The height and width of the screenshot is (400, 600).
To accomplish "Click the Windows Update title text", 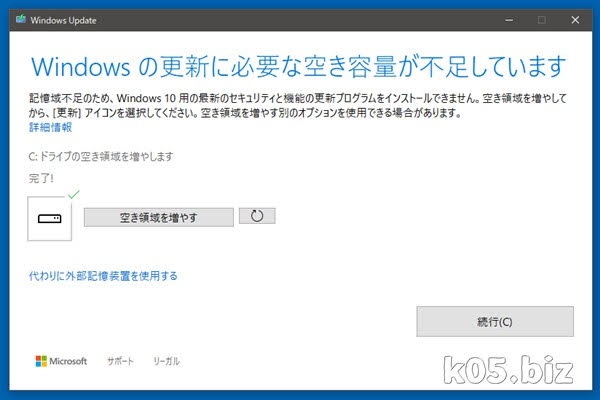I will pos(63,20).
